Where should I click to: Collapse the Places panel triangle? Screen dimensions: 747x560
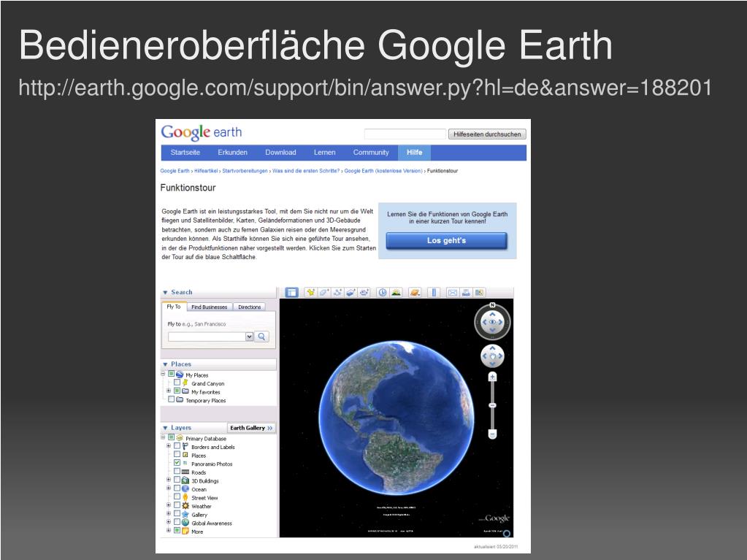165,365
